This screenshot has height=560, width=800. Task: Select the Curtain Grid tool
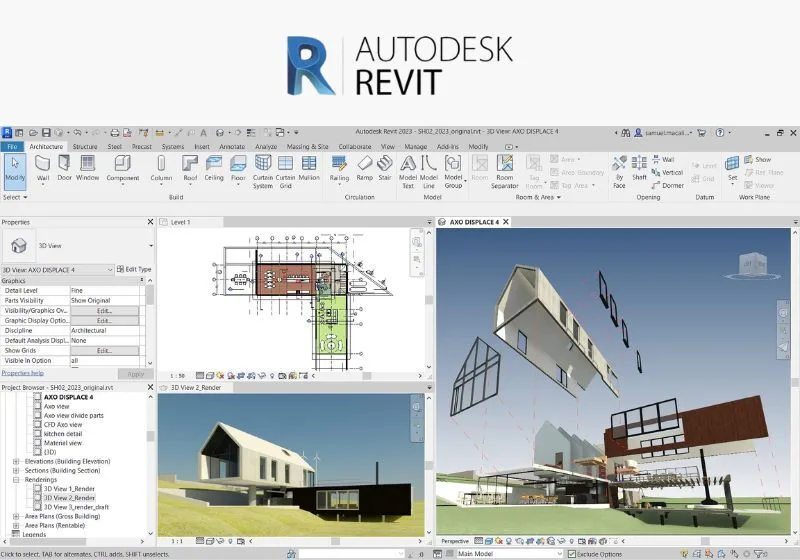285,172
